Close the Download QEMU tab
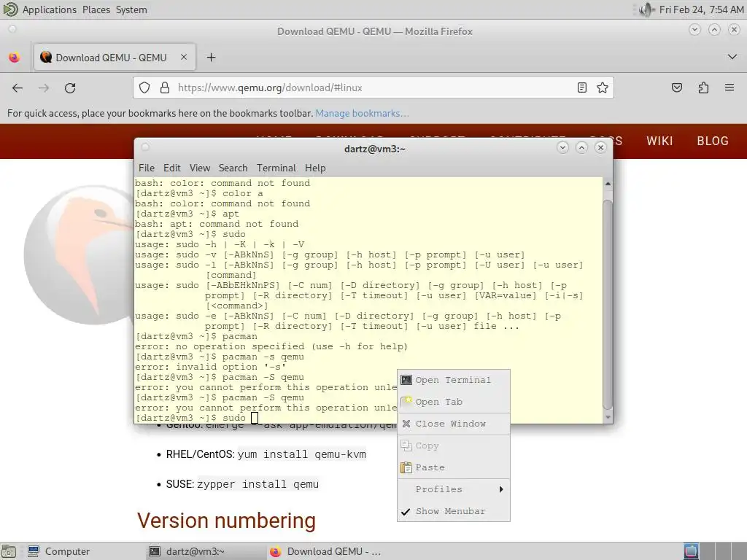The height and width of the screenshot is (560, 747). (183, 57)
